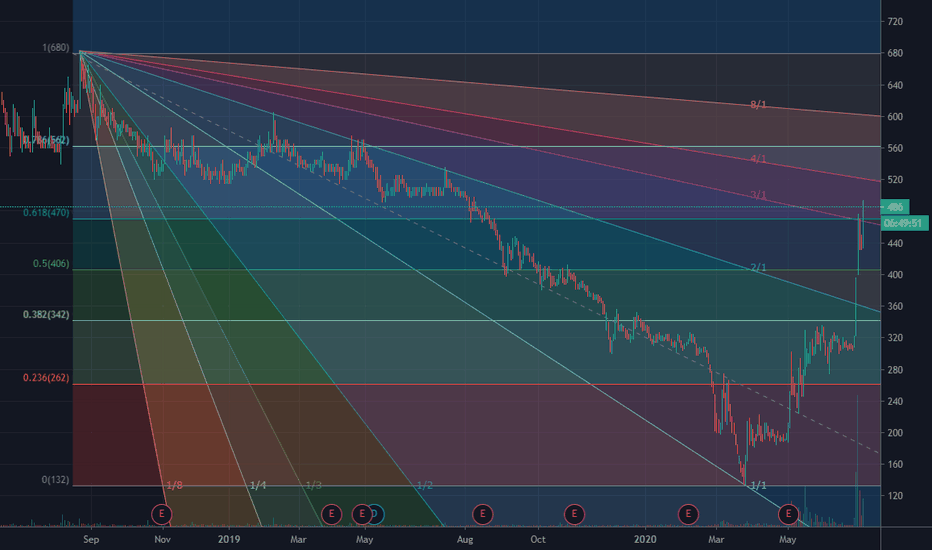Click the Nov time axis label
The image size is (932, 550).
(162, 539)
